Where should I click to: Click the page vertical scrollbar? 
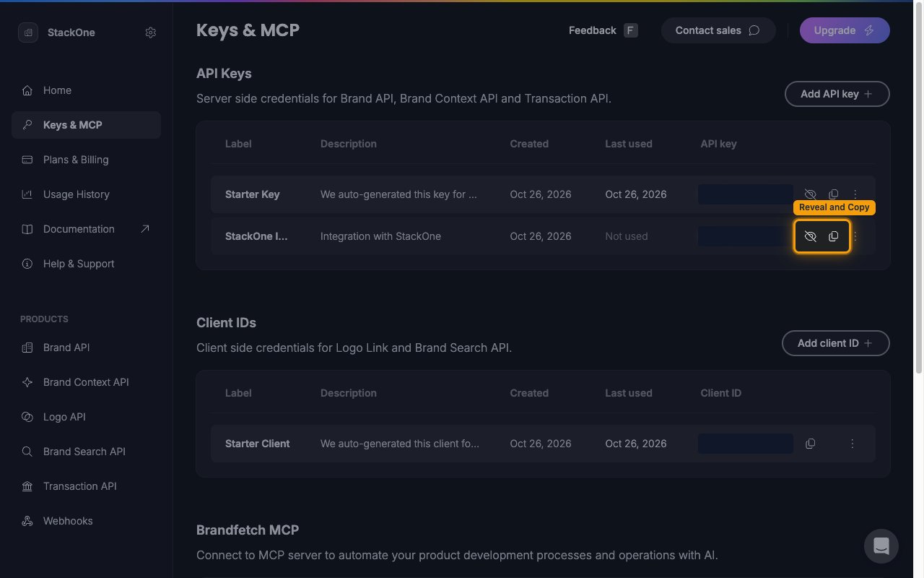918,188
